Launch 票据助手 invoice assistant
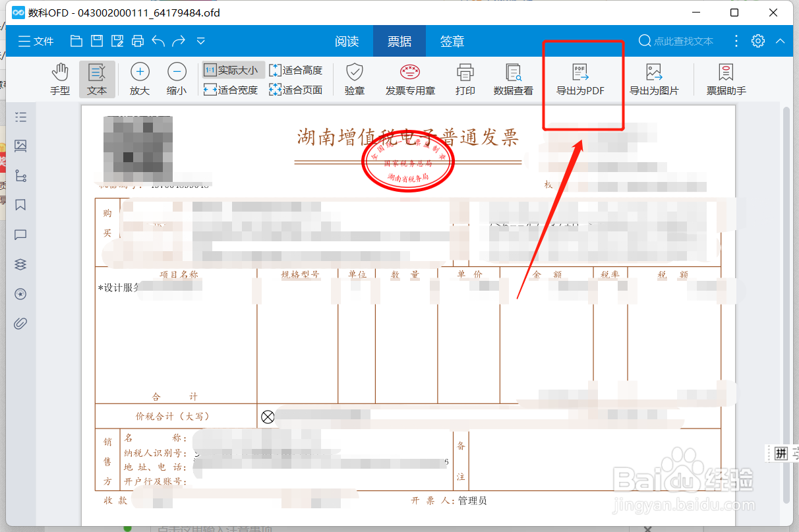 tap(725, 78)
